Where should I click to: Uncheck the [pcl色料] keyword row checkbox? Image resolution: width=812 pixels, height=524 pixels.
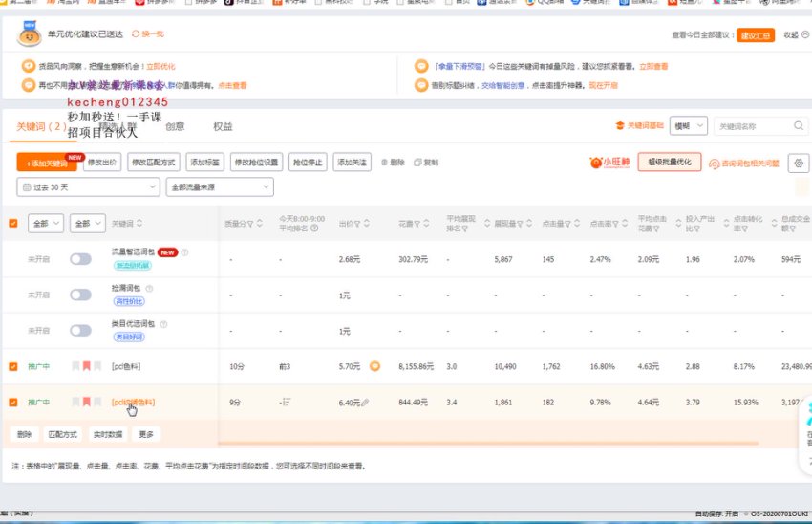(12, 366)
